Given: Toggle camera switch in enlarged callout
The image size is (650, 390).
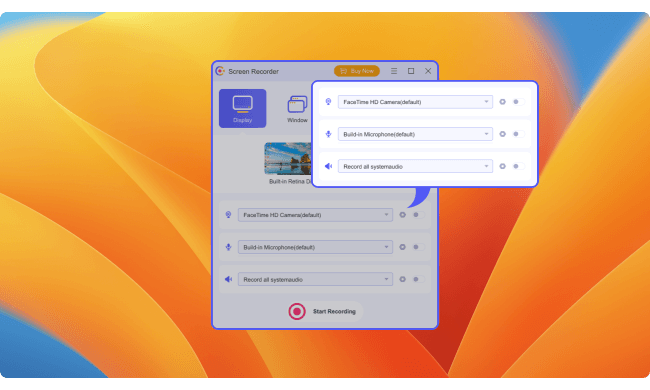Looking at the screenshot, I should pyautogui.click(x=518, y=102).
